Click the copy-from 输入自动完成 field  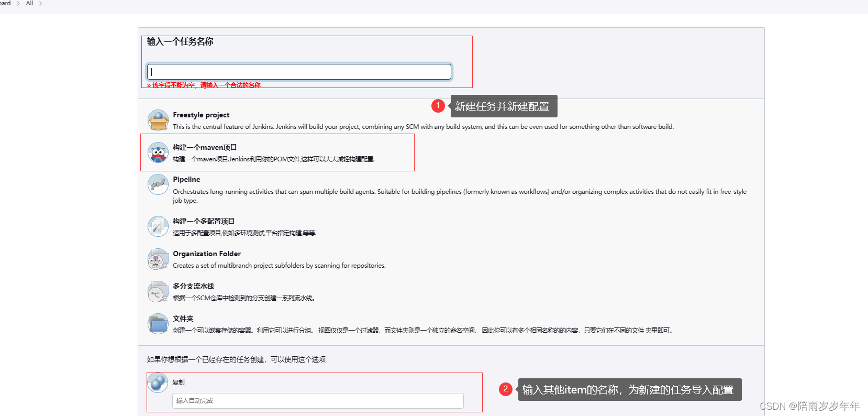pyautogui.click(x=318, y=401)
